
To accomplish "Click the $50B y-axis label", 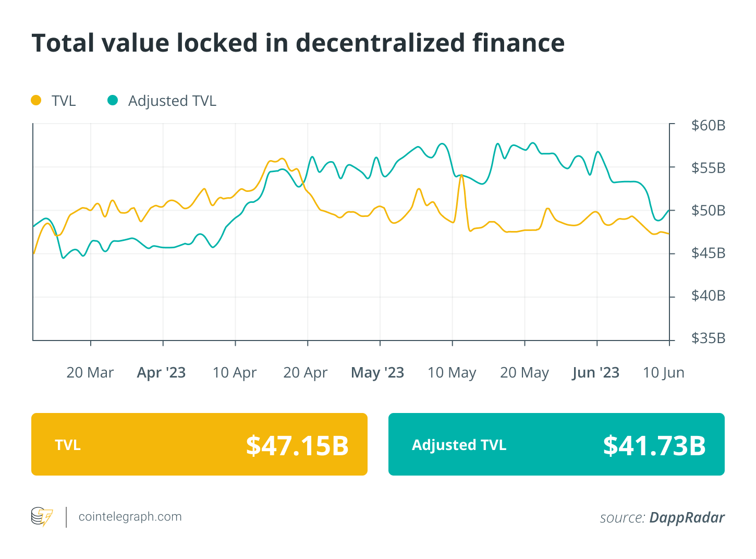I will coord(708,211).
